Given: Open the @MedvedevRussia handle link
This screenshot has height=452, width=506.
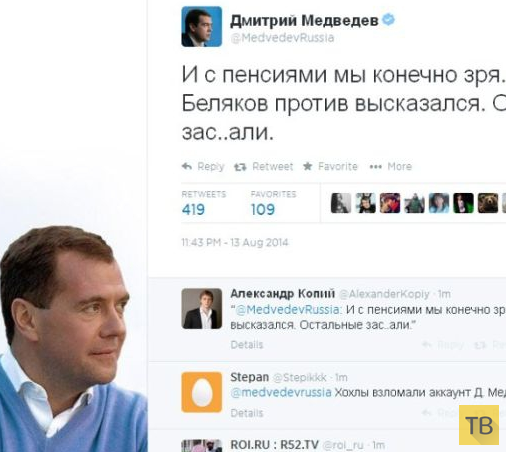Looking at the screenshot, I should point(282,38).
